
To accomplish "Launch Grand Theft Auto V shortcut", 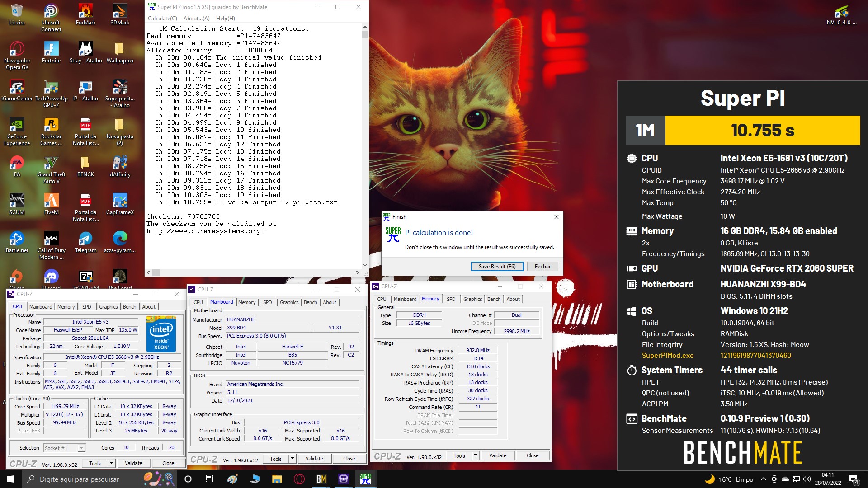I will point(51,169).
